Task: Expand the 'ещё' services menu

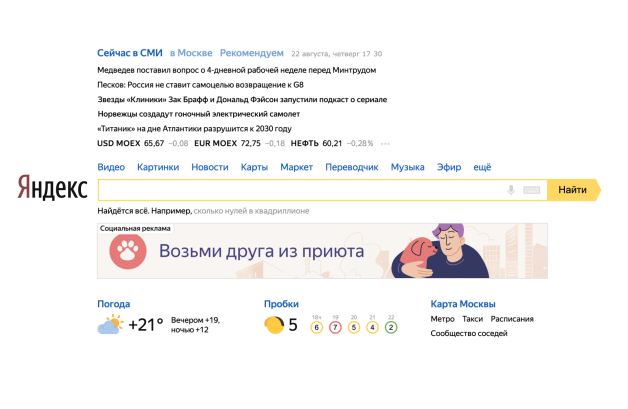Action: (x=482, y=167)
